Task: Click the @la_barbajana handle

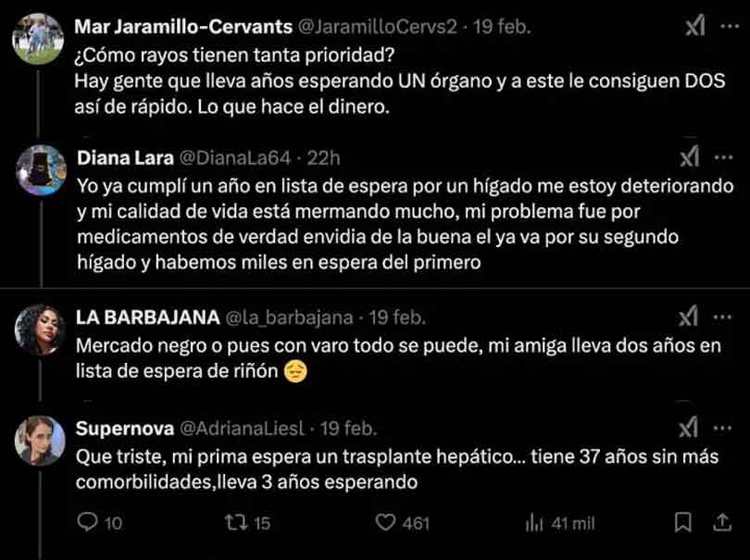Action: [288, 317]
